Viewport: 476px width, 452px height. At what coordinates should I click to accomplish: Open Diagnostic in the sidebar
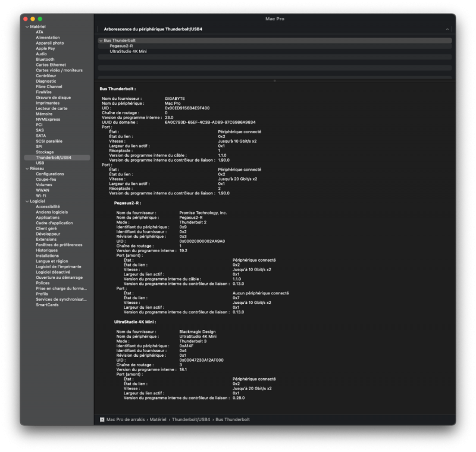point(46,81)
